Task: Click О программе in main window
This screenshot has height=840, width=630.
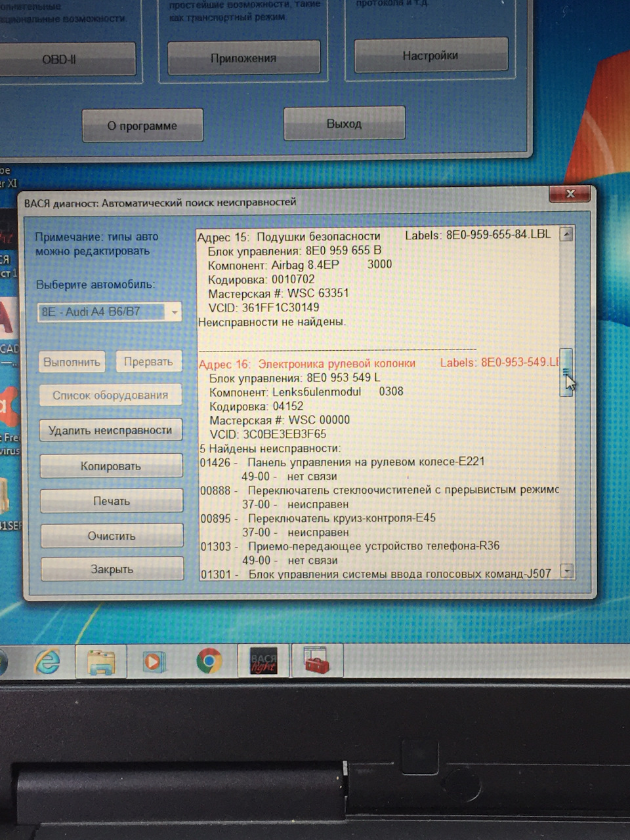Action: click(142, 125)
